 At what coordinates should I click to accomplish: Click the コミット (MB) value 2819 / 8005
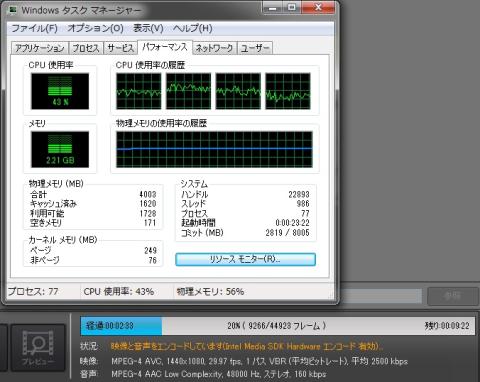(288, 233)
